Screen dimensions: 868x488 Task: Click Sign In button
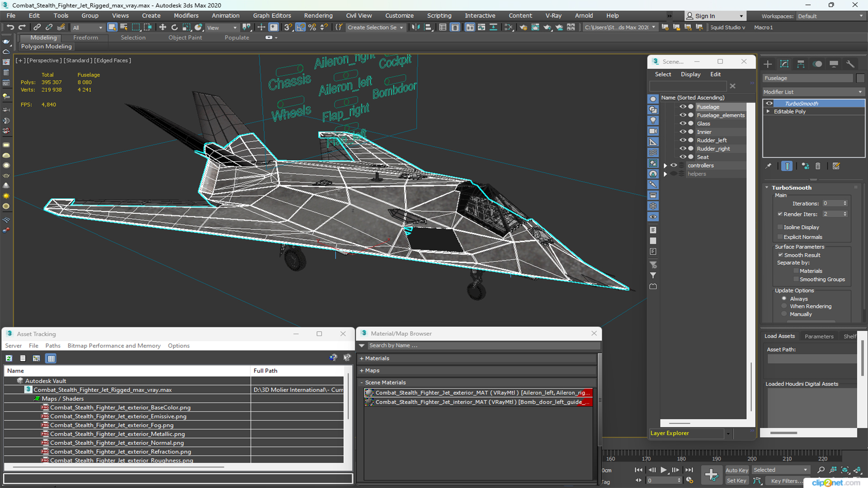pyautogui.click(x=714, y=16)
